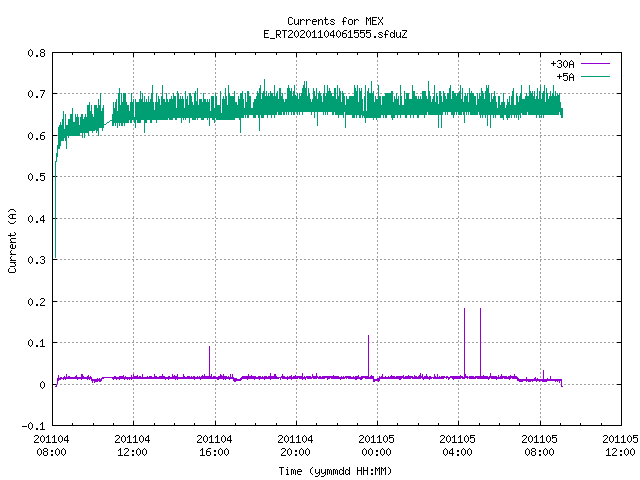The image size is (640, 480).
Task: Click the first tall purple spike after 04:00
Action: [x=464, y=342]
